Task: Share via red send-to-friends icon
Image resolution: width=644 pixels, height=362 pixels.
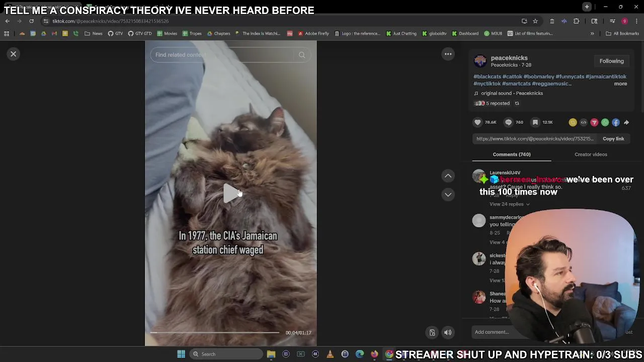Action: click(x=594, y=122)
